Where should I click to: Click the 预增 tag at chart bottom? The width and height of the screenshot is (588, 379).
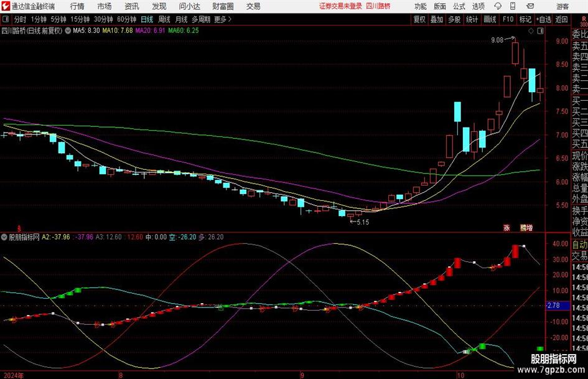coord(526,227)
